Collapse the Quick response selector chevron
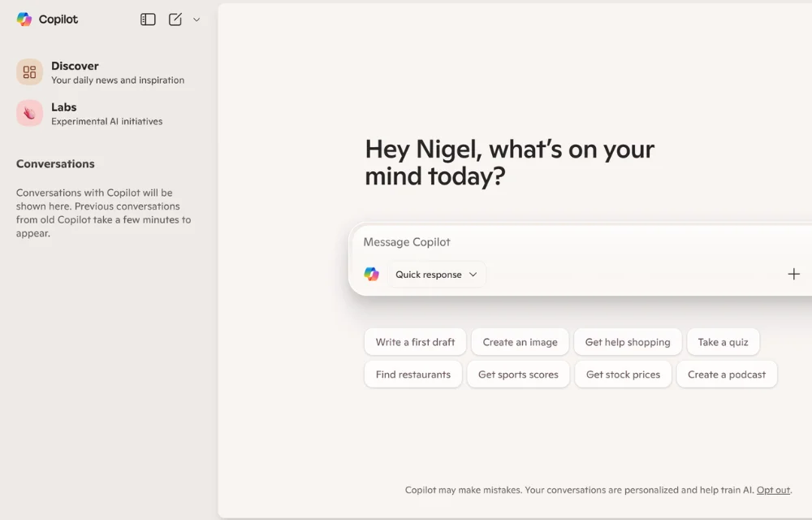Viewport: 812px width, 520px height. point(473,274)
